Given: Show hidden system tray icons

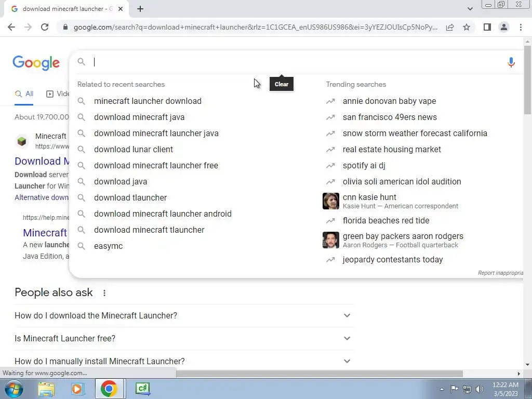Looking at the screenshot, I should [442, 389].
